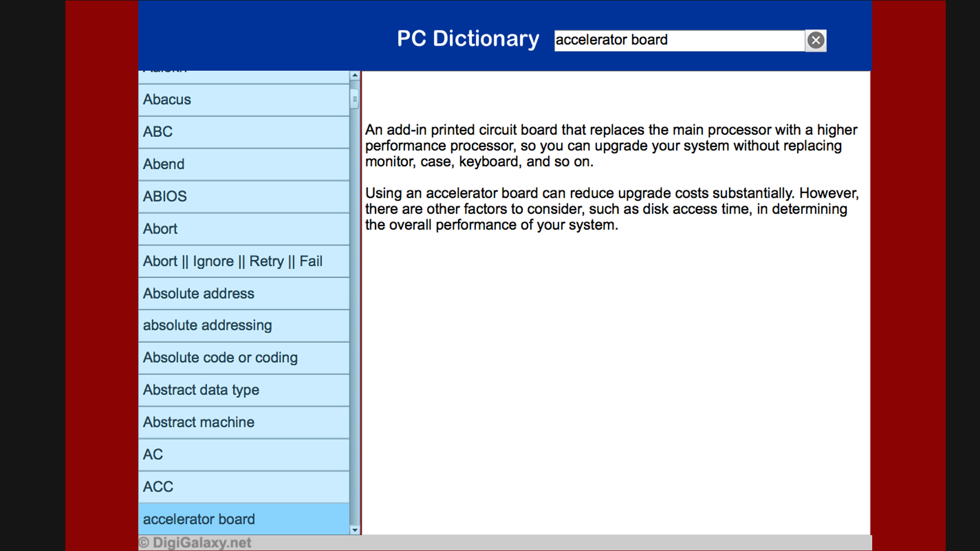Click the scroll down arrow of word list
Screen dimensions: 980x551
(355, 530)
